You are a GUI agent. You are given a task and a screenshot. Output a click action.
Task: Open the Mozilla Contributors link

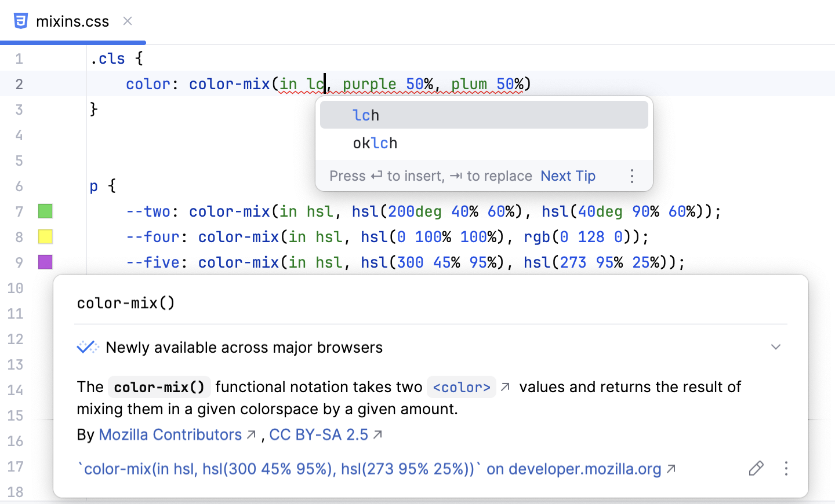point(170,434)
